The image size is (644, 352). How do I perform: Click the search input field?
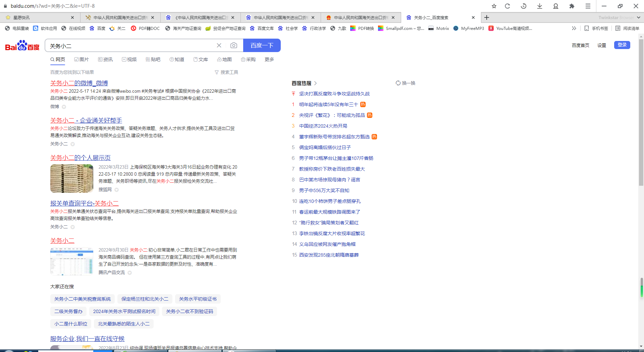tap(131, 45)
